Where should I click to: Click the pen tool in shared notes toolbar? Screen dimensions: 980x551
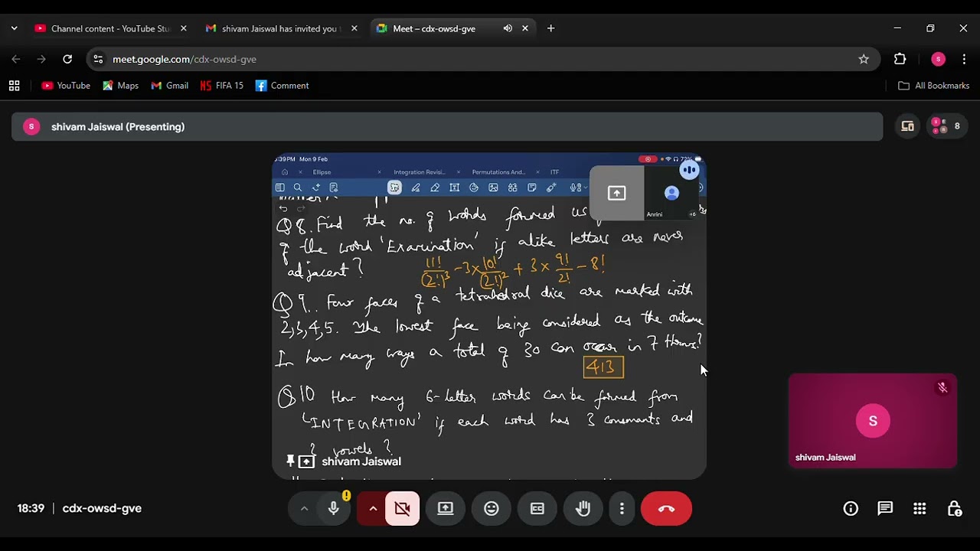(x=415, y=187)
